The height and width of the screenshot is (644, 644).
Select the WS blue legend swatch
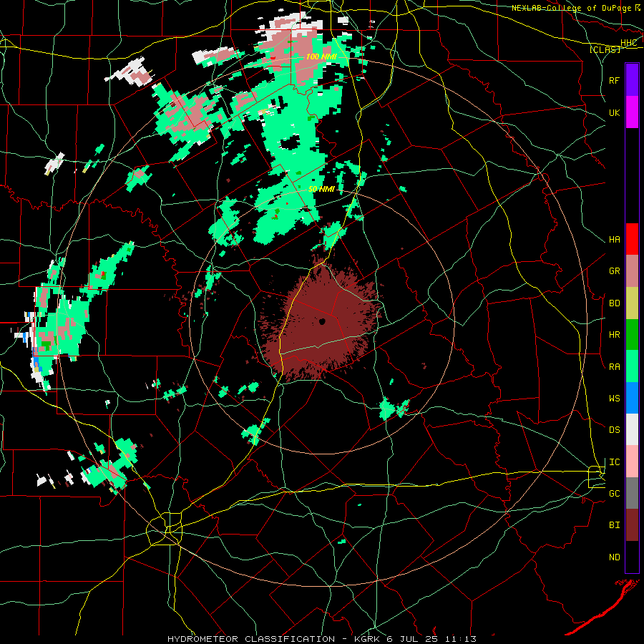pyautogui.click(x=632, y=398)
